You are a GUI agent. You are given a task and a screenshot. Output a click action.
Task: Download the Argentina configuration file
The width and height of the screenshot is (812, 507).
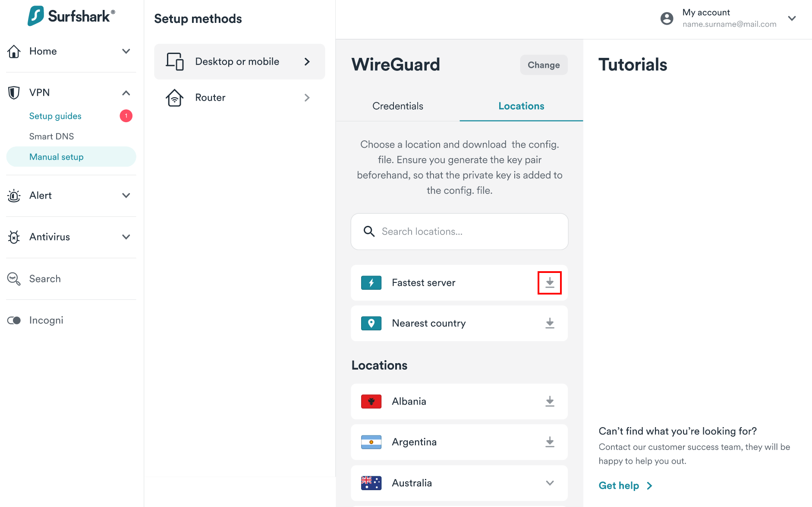click(x=549, y=442)
